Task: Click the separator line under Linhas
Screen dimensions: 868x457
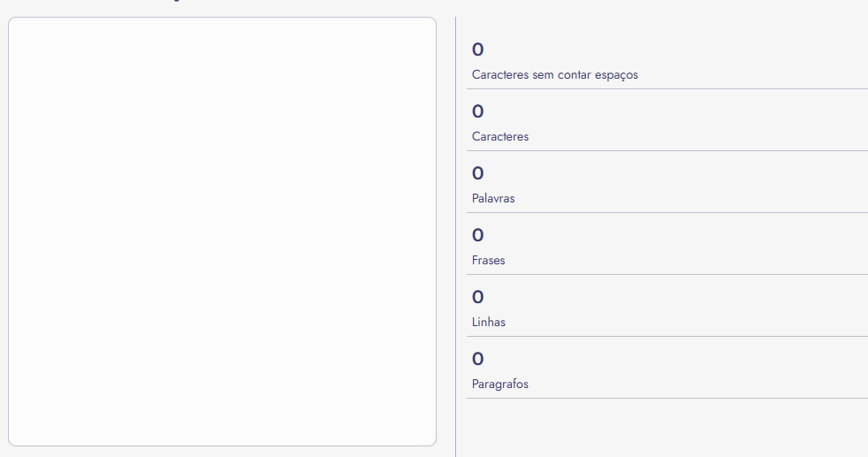Action: 667,337
